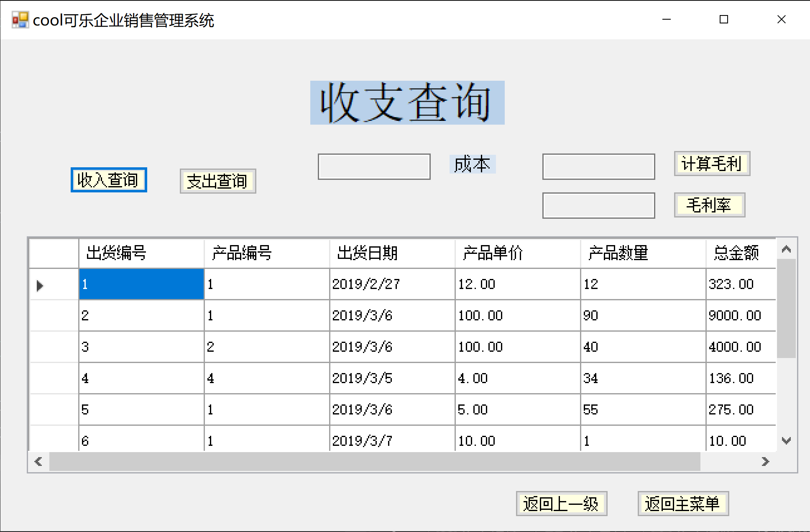This screenshot has height=532, width=810.
Task: Minimize the cool可乐 window
Action: (667, 20)
